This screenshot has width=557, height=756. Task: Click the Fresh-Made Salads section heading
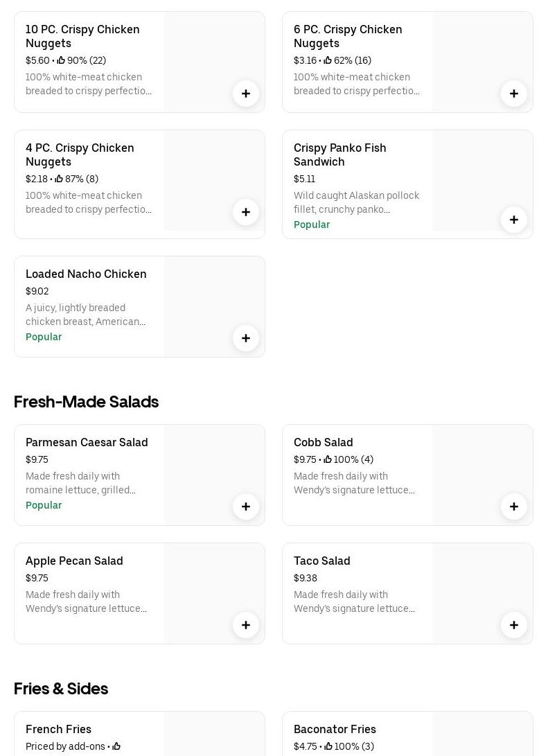click(x=86, y=402)
